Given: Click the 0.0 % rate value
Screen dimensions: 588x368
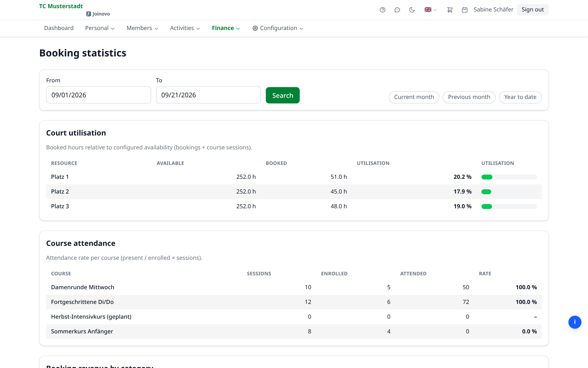Looking at the screenshot, I should [529, 331].
